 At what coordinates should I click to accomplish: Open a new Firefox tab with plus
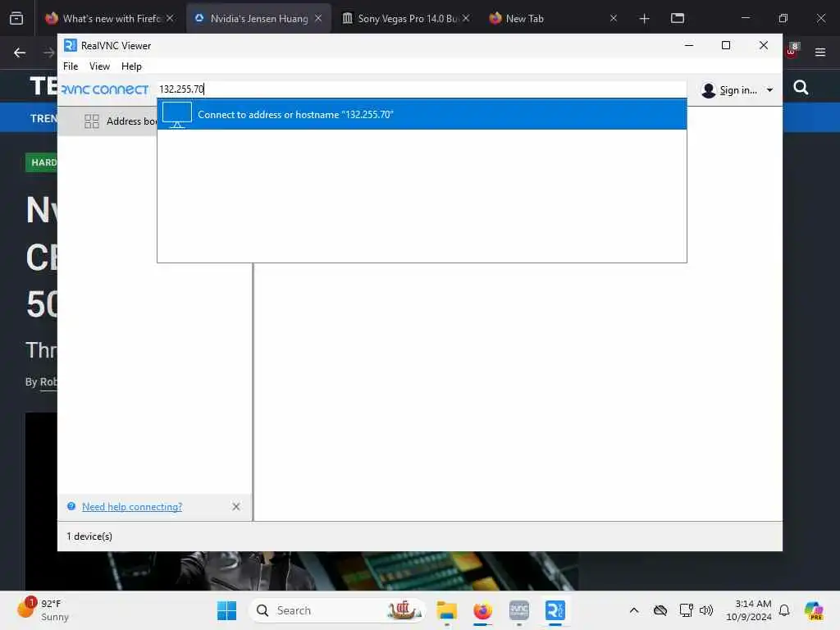point(645,19)
